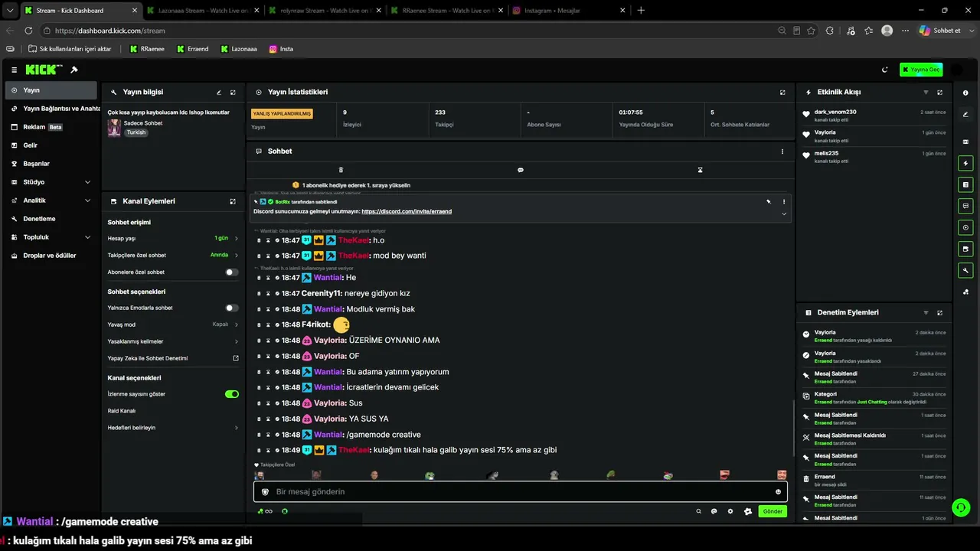This screenshot has height=551, width=980.
Task: Open a new browser tab
Action: (x=641, y=11)
